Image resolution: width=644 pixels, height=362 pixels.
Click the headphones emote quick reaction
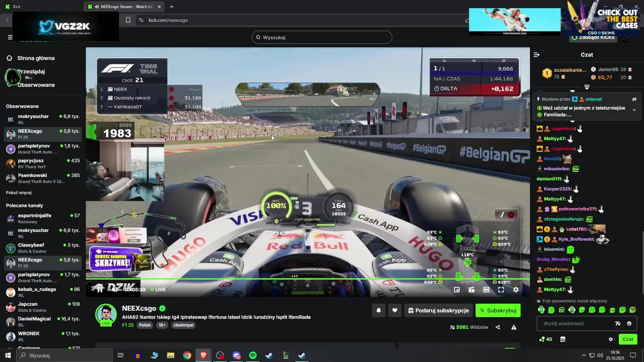541,310
